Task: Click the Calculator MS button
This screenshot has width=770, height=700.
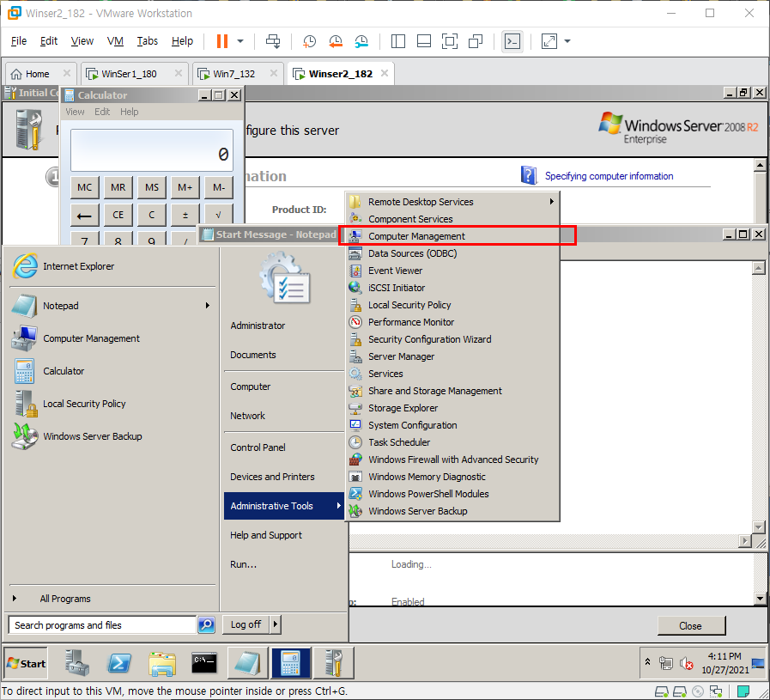Action: (152, 187)
